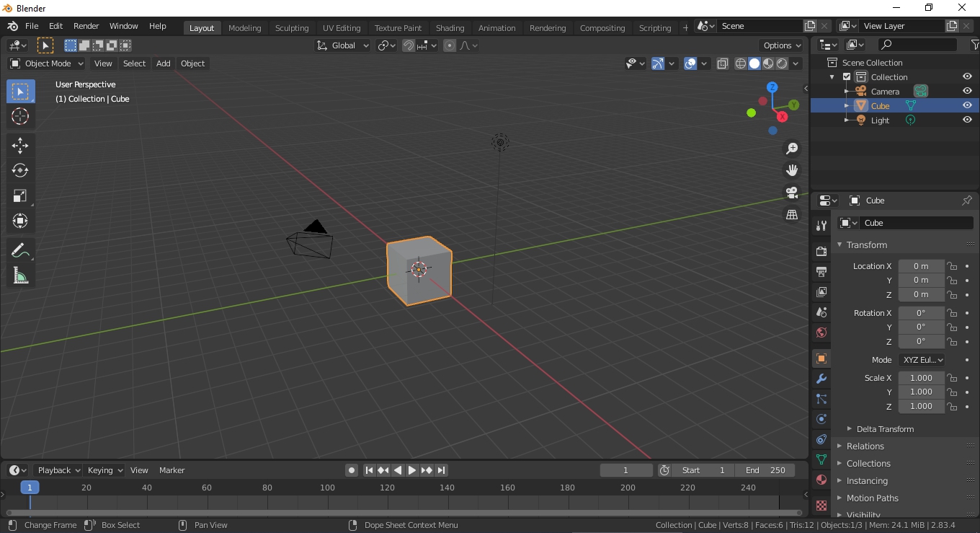Viewport: 980px width, 533px height.
Task: Select the Cursor tool
Action: (x=20, y=116)
